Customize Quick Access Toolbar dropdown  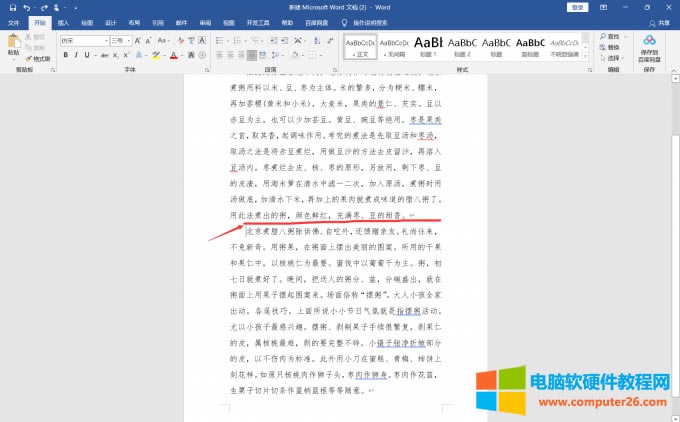75,8
